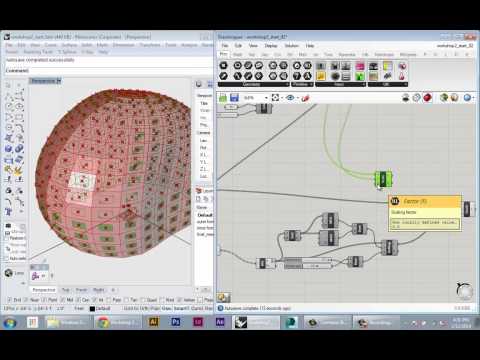The width and height of the screenshot is (480, 360).
Task: Switch to Top viewport tab
Action: click(65, 290)
